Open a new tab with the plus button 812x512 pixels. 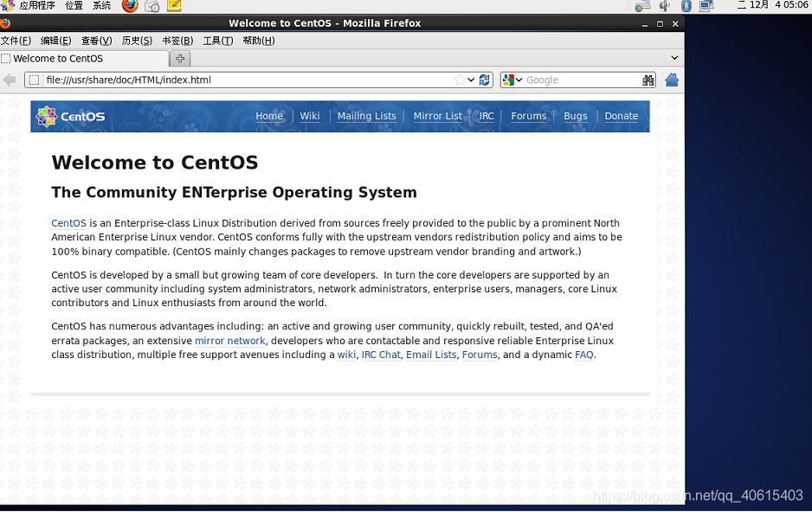(x=180, y=59)
